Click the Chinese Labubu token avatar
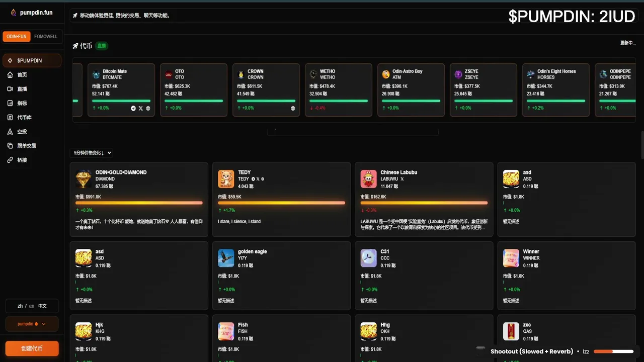Screen dimensions: 644x362 click(x=369, y=179)
